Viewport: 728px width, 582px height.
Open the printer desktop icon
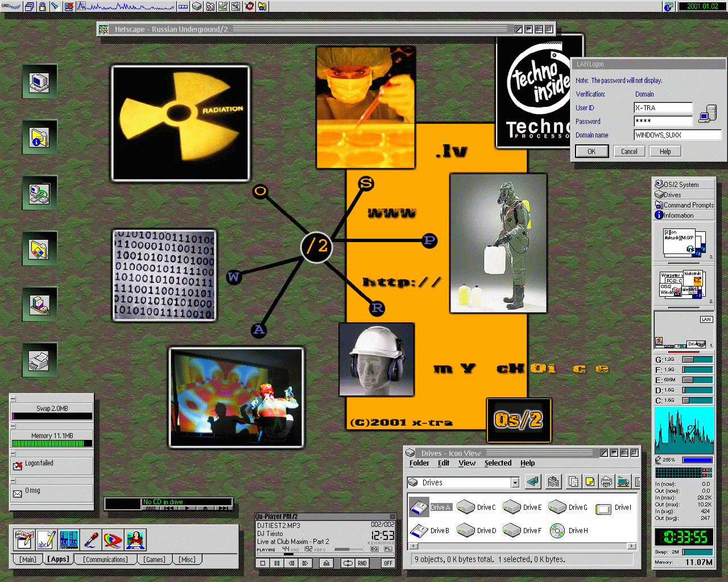click(x=40, y=360)
